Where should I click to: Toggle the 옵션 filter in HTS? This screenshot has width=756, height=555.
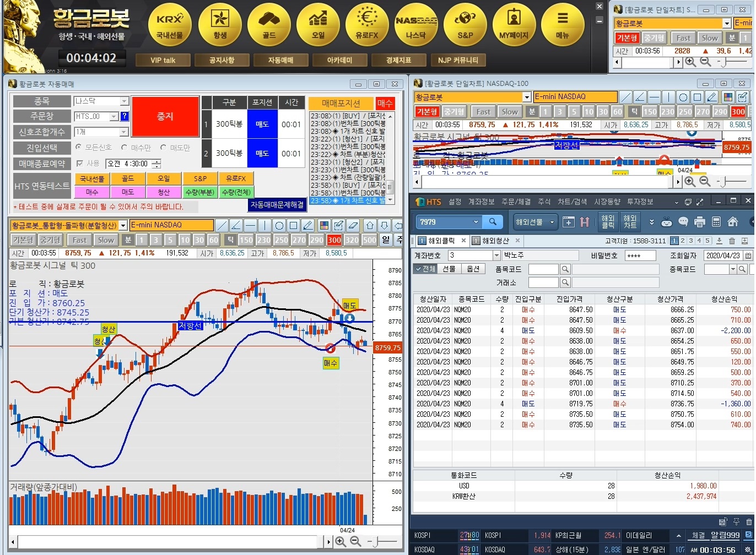(x=473, y=269)
